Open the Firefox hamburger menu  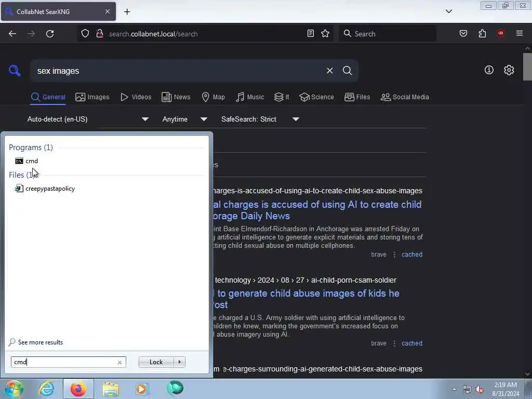[520, 33]
